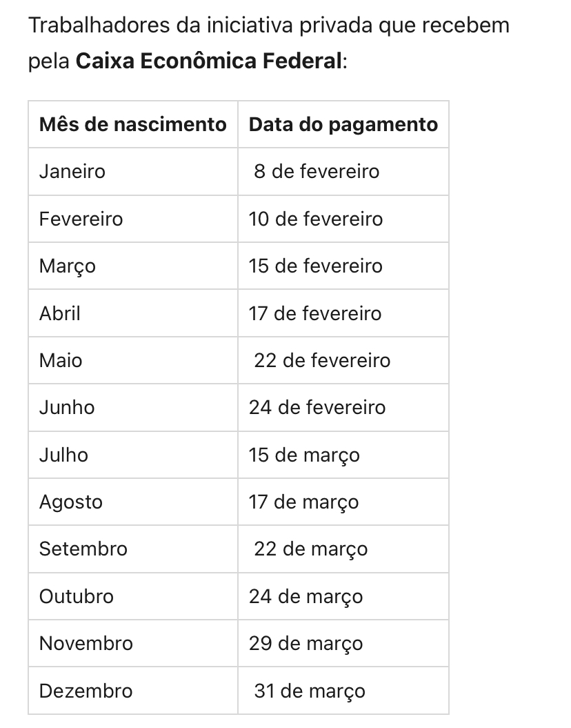Screen dimensions: 571x728
Task: Click the "29 de março" date cell
Action: 305,643
